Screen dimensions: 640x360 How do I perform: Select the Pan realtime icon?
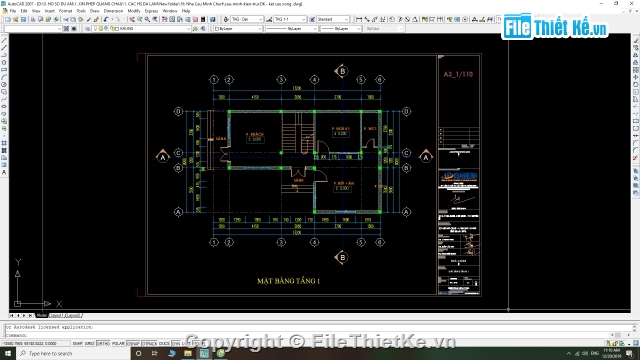(x=132, y=19)
